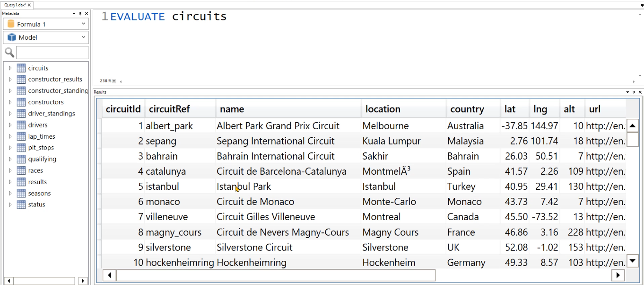Image resolution: width=644 pixels, height=285 pixels.
Task: Click the lap_times table icon
Action: pos(21,136)
